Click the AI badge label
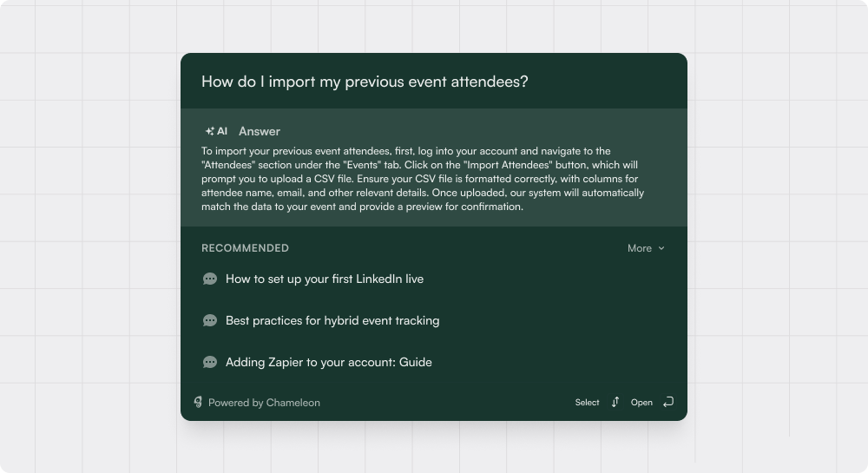The width and height of the screenshot is (868, 473). click(222, 131)
